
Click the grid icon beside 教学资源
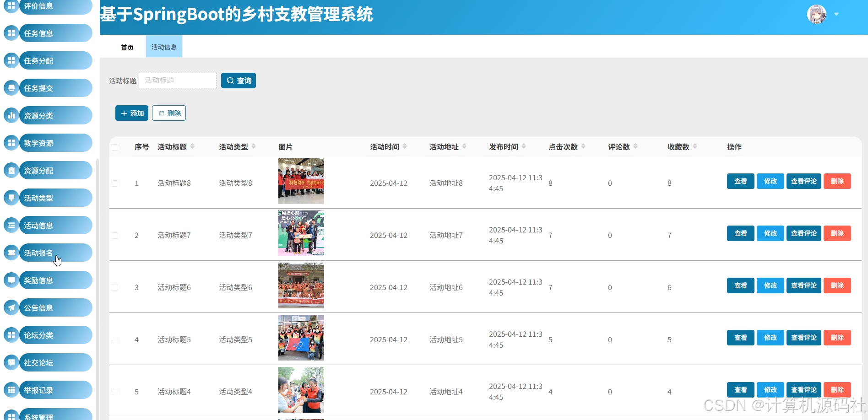pos(11,143)
